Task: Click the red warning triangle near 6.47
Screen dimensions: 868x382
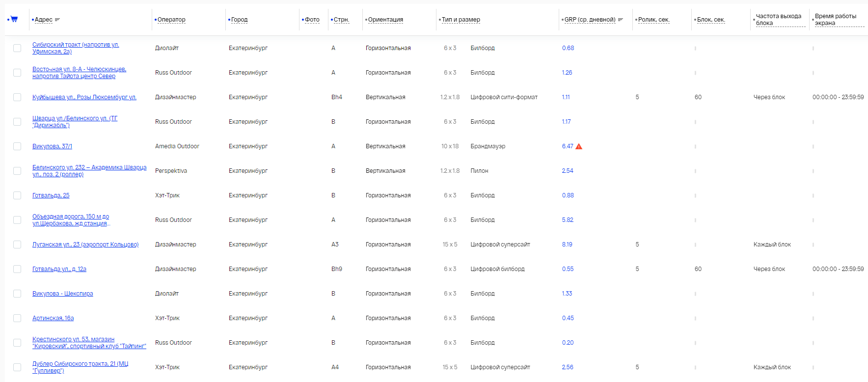Action: 579,146
